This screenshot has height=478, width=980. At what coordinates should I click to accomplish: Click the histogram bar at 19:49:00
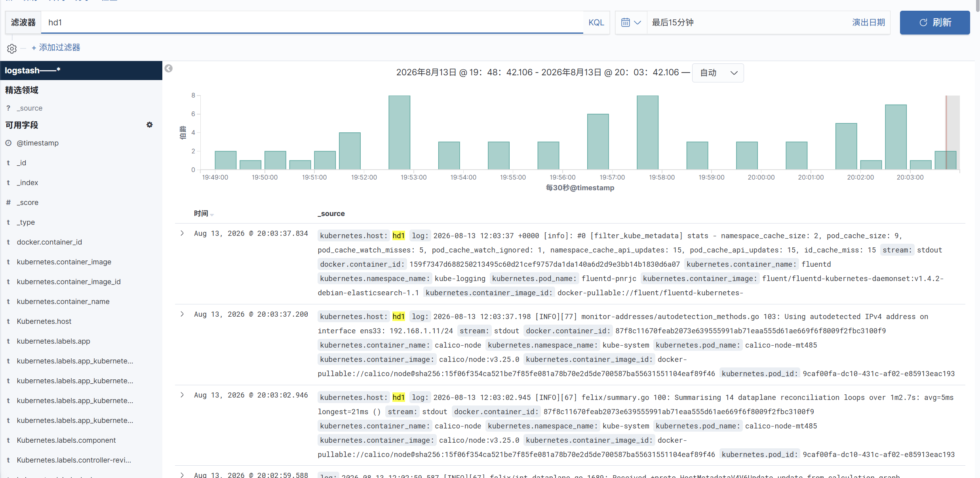point(225,160)
